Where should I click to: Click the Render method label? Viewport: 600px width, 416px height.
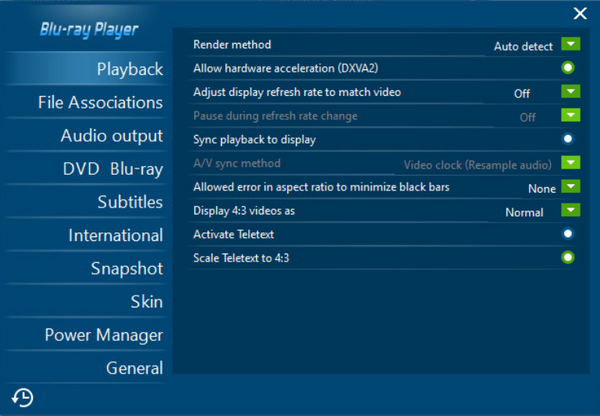click(232, 44)
